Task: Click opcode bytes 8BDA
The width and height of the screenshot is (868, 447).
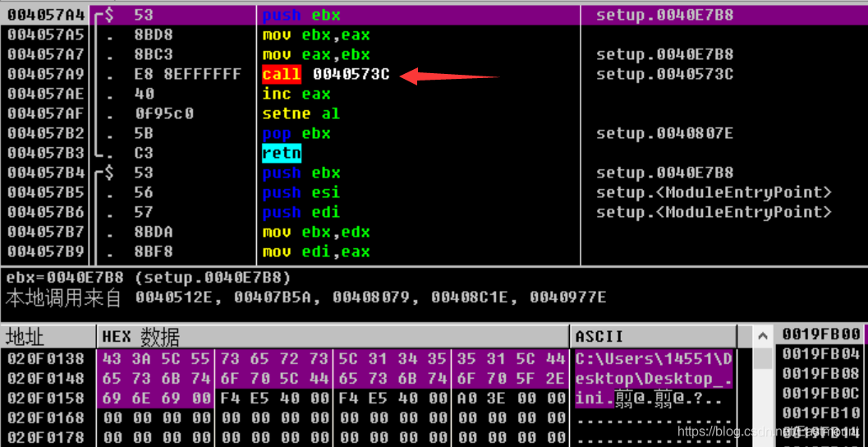Action: pos(154,232)
